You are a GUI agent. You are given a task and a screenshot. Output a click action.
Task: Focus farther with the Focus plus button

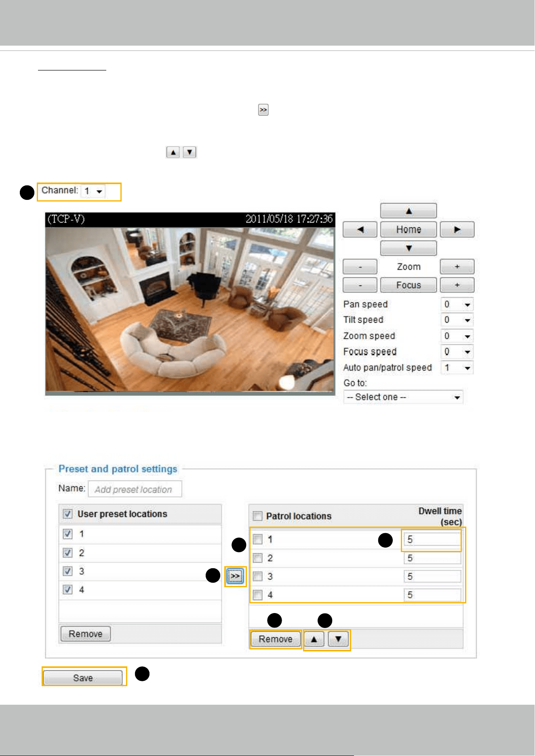click(x=457, y=285)
